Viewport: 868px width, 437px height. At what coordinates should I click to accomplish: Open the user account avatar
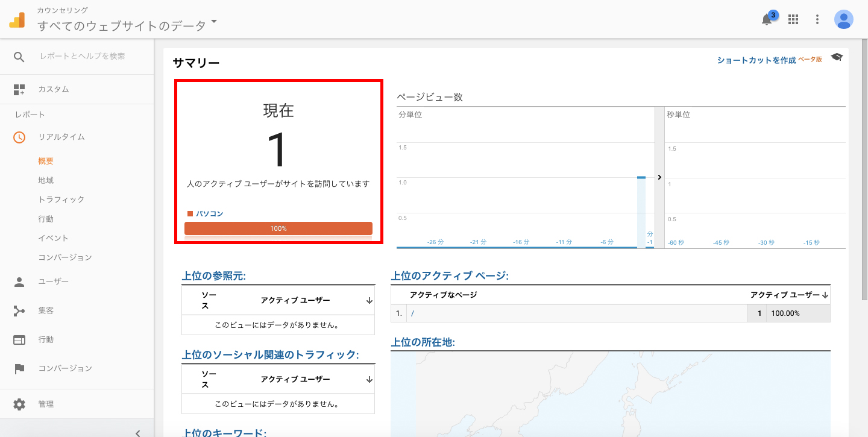(x=844, y=19)
